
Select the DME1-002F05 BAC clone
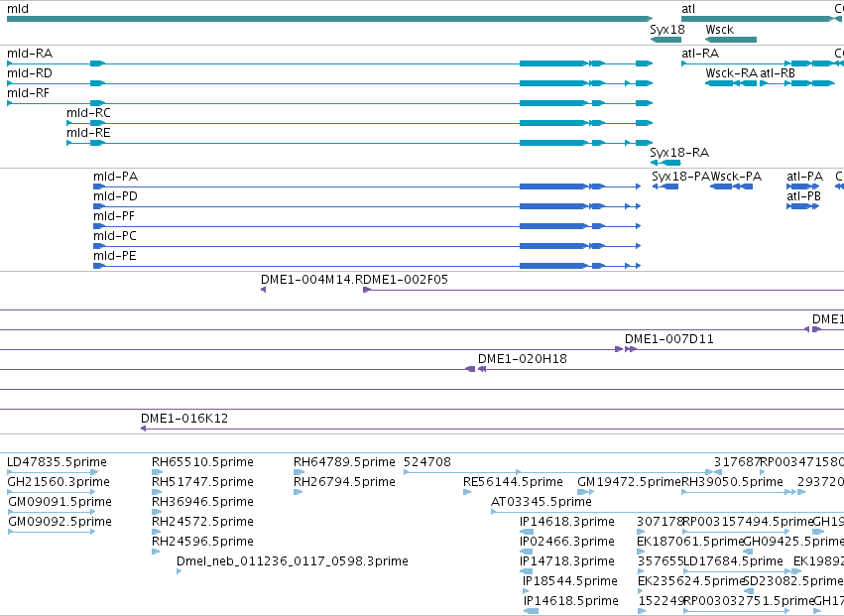(x=603, y=291)
